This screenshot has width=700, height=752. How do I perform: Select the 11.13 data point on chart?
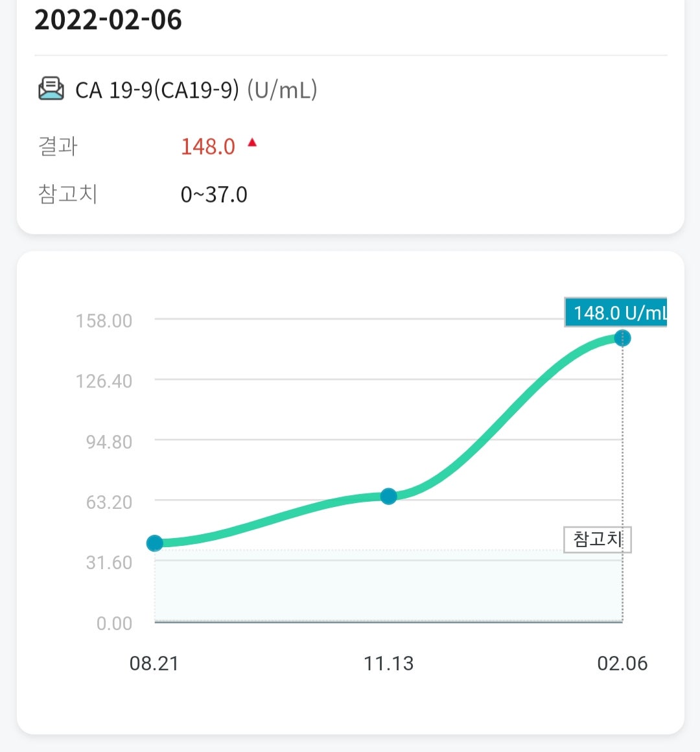(x=388, y=496)
